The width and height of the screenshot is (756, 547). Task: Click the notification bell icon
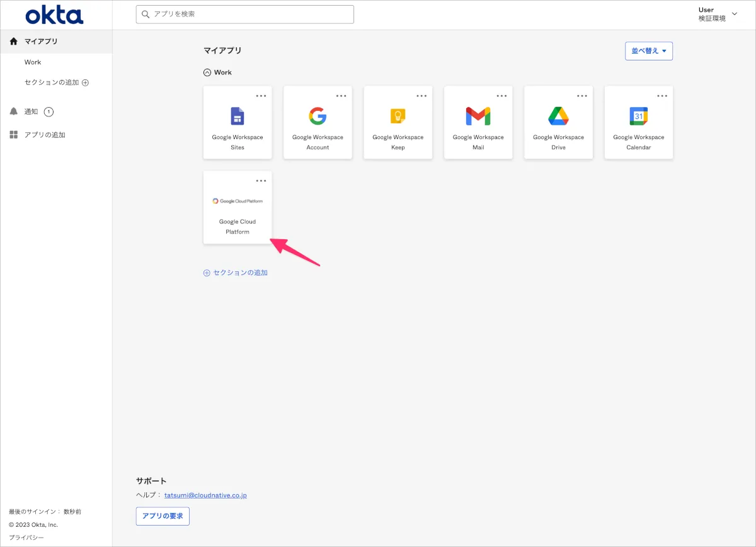click(x=14, y=111)
